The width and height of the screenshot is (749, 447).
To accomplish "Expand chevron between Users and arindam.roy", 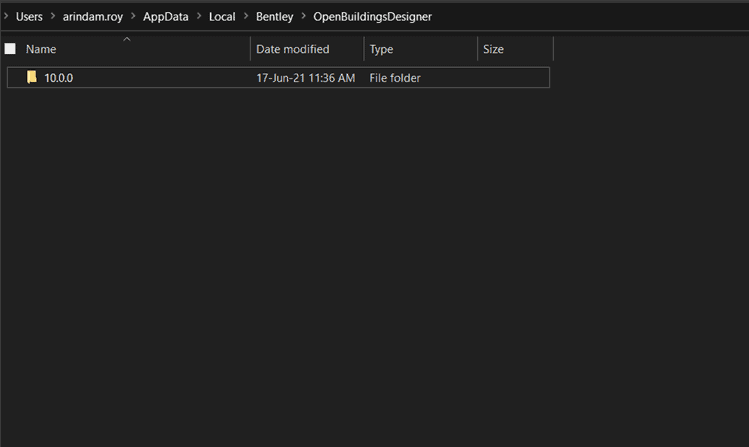I will coord(51,17).
